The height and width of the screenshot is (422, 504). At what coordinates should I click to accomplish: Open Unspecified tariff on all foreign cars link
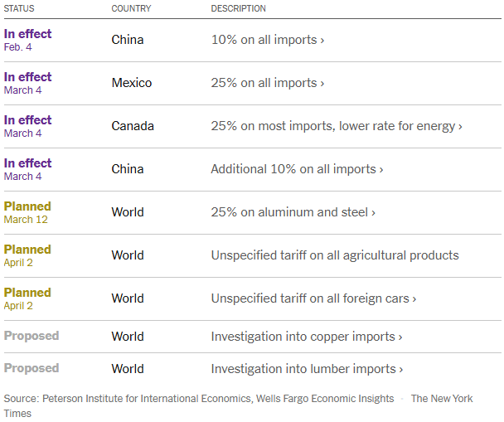click(313, 298)
